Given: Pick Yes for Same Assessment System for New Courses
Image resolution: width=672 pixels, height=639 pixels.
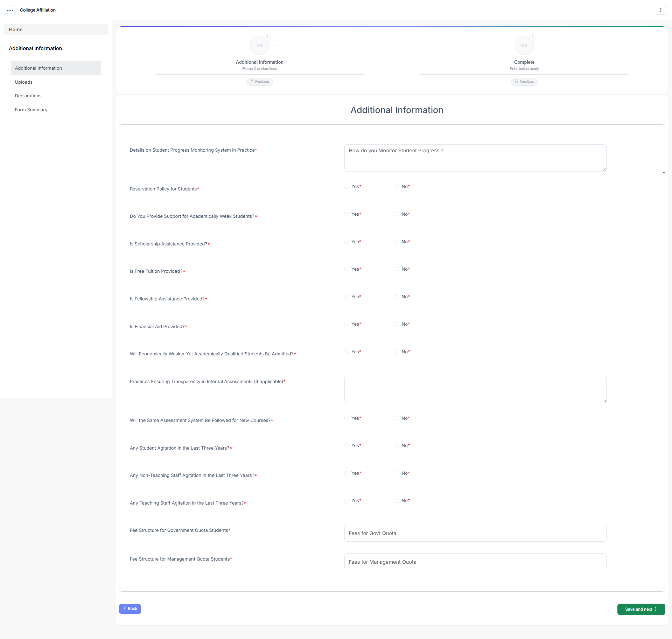Looking at the screenshot, I should (x=346, y=418).
